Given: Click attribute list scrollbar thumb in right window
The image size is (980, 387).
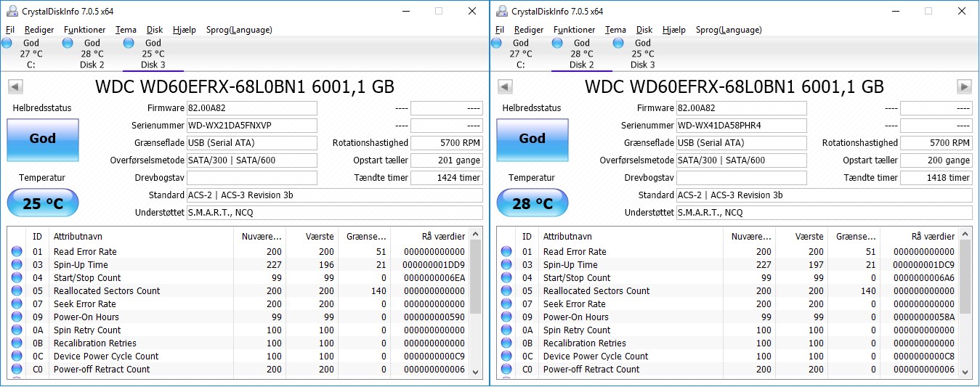Looking at the screenshot, I should click(x=965, y=277).
